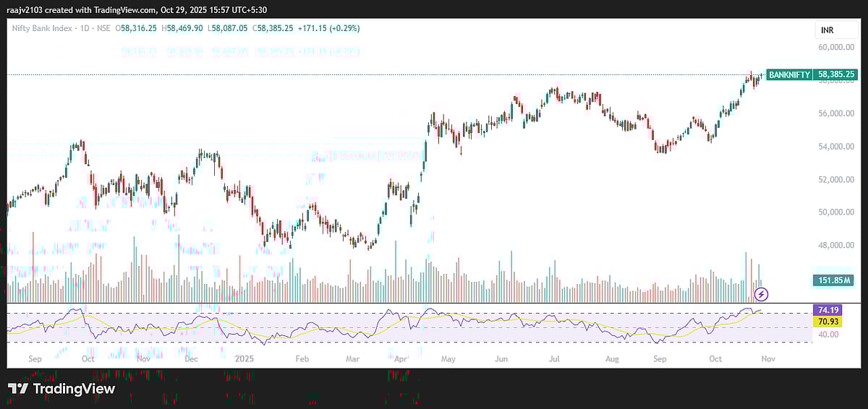Viewport: 868px width, 409px height.
Task: Click the 1D interval in chart legend
Action: click(x=84, y=28)
